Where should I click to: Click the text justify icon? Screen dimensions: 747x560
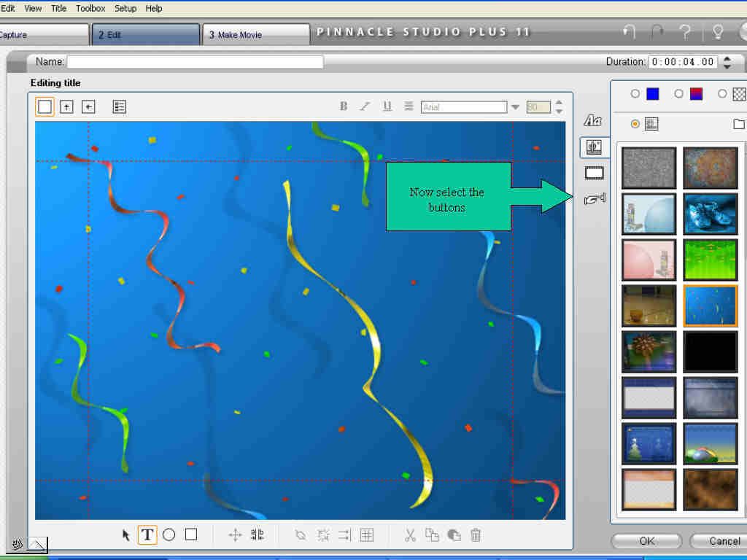pos(409,106)
